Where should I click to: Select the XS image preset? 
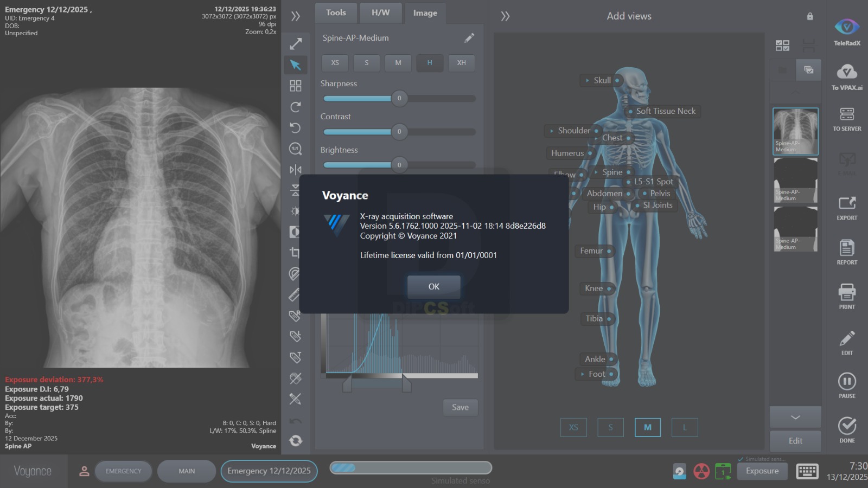point(335,63)
